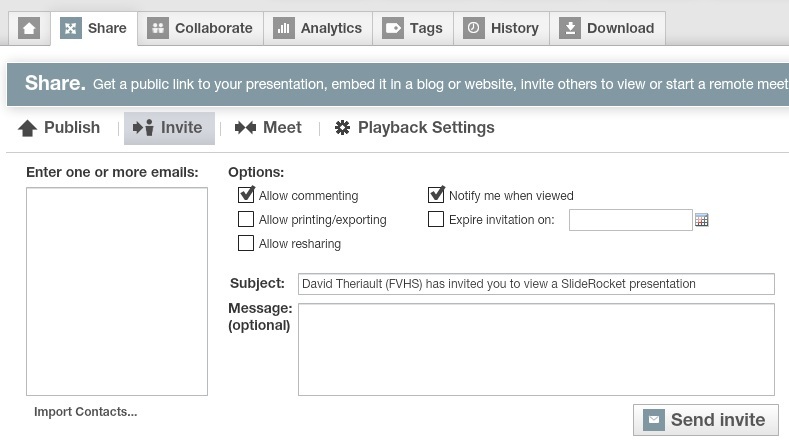Open the calendar date picker icon
789x445 pixels.
(x=702, y=220)
